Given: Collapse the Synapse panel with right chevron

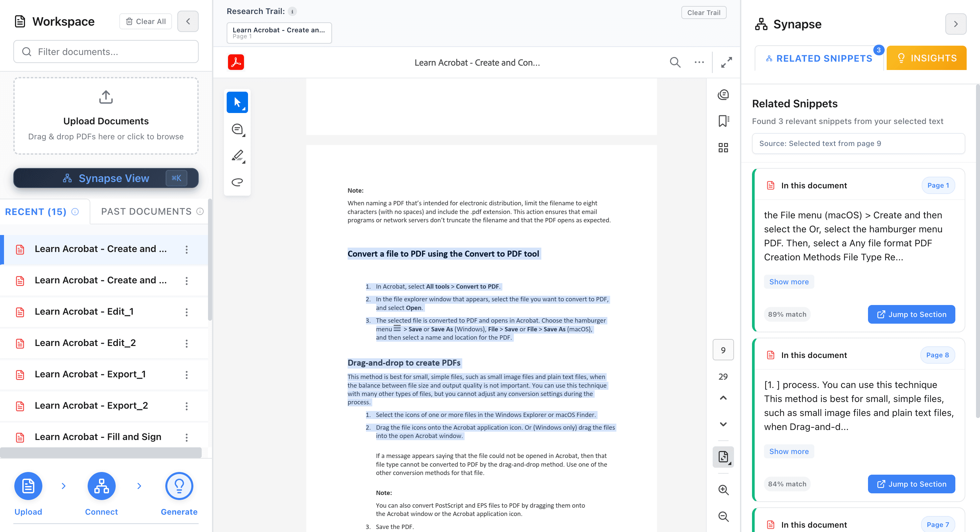Looking at the screenshot, I should pyautogui.click(x=956, y=24).
